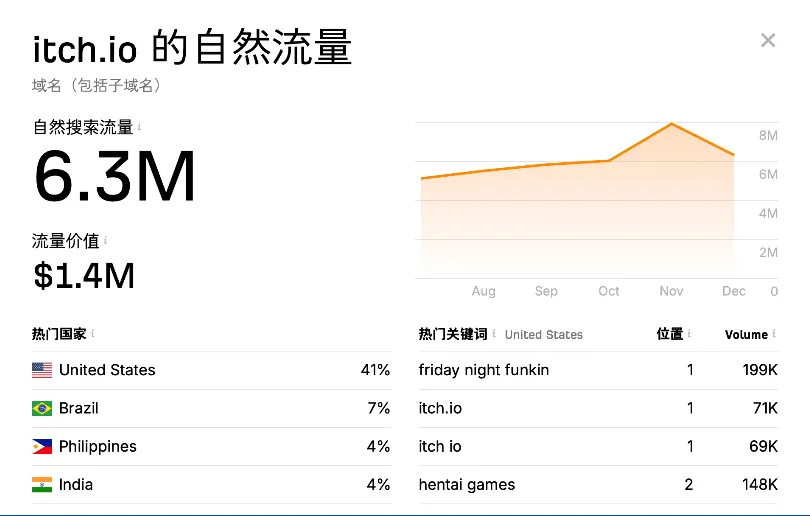Open info icon beside 流量价值
810x516 pixels.
coord(105,240)
